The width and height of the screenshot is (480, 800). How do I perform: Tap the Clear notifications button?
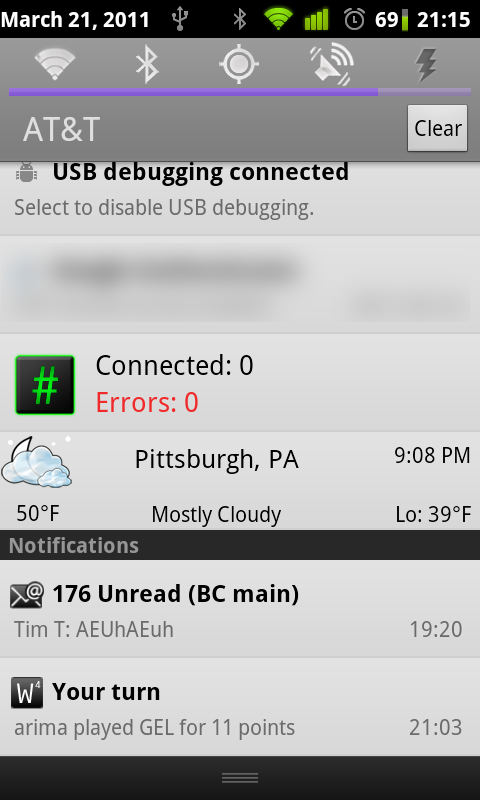pyautogui.click(x=437, y=128)
